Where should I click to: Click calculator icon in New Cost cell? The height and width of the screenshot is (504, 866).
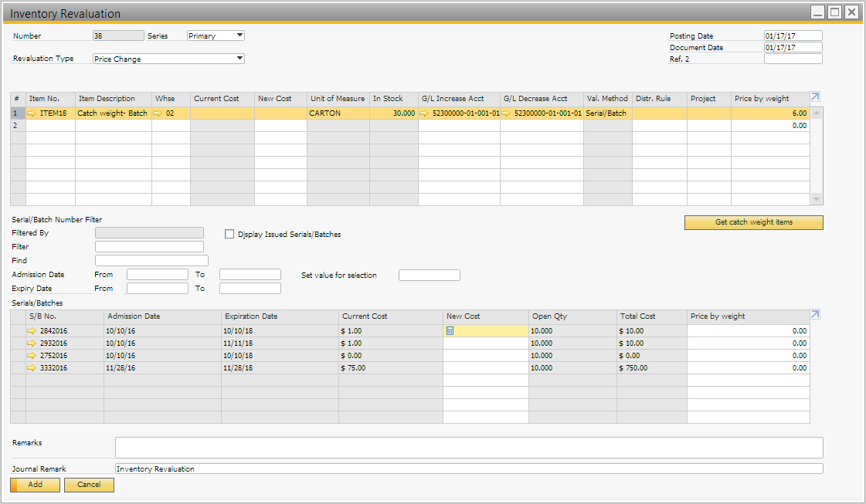(x=450, y=331)
